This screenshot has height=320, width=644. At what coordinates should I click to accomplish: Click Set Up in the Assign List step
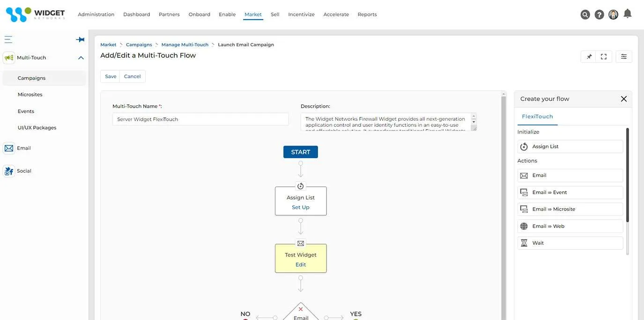pos(300,207)
